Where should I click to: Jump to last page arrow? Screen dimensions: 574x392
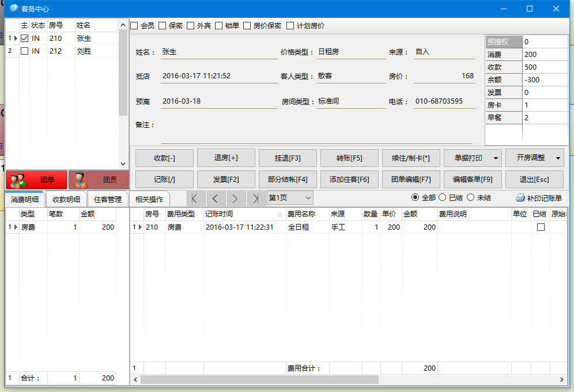(x=256, y=199)
